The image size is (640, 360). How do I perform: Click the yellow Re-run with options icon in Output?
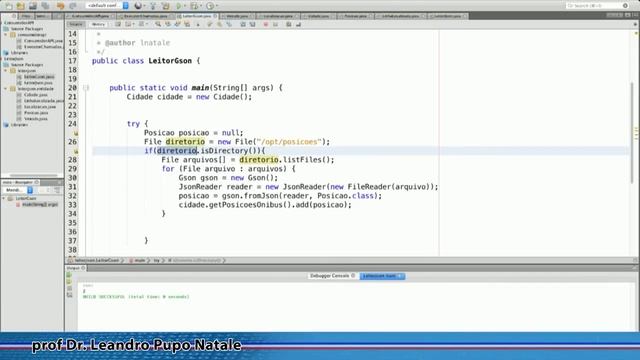click(69, 282)
